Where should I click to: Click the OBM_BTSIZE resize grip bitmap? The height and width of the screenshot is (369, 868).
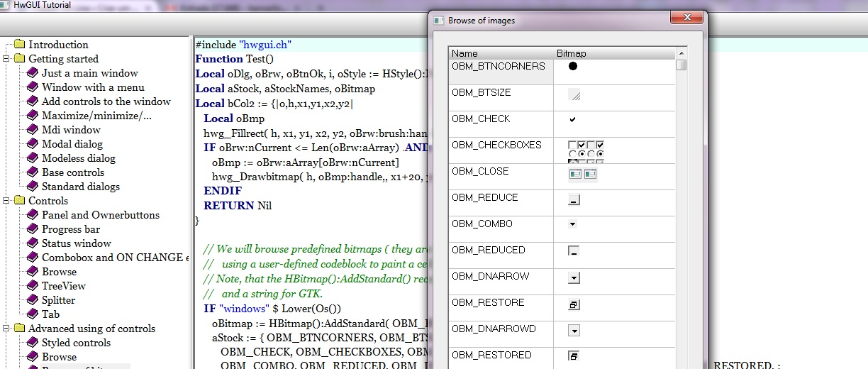pyautogui.click(x=574, y=95)
